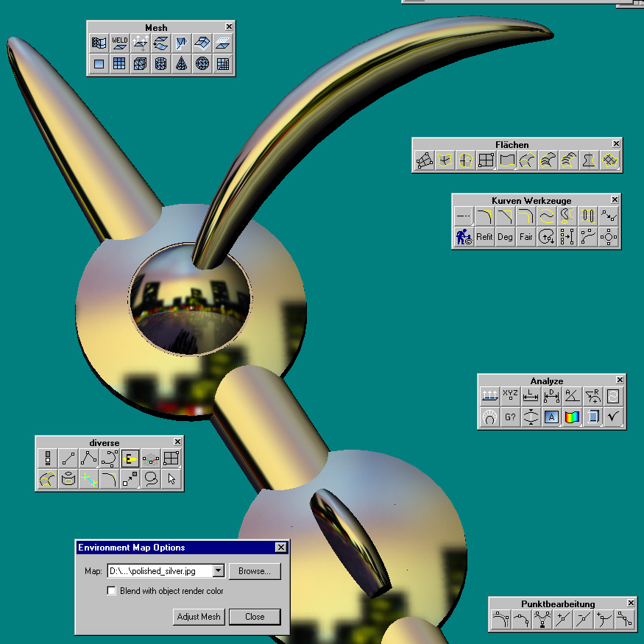The width and height of the screenshot is (644, 644).
Task: Click the revolve surface icon in Flächen
Action: click(589, 160)
